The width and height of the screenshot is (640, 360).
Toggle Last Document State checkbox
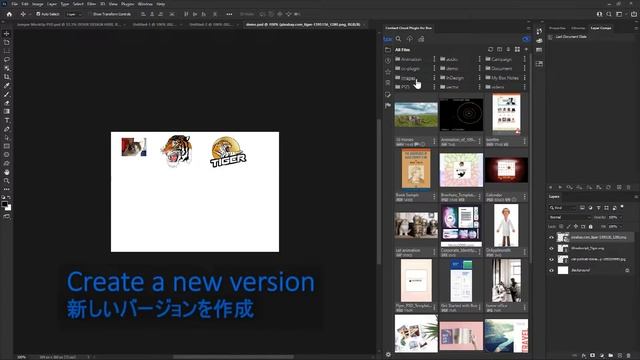(551, 37)
